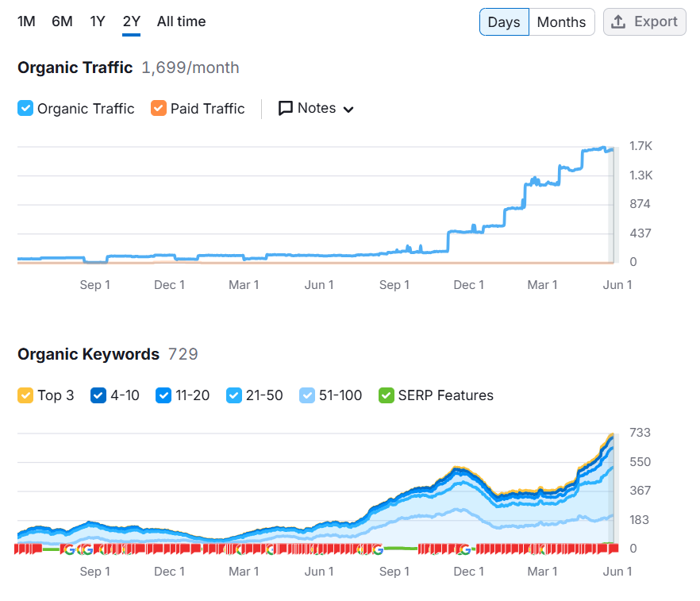The image size is (700, 601).
Task: Click the 437 axis label
Action: [x=640, y=233]
